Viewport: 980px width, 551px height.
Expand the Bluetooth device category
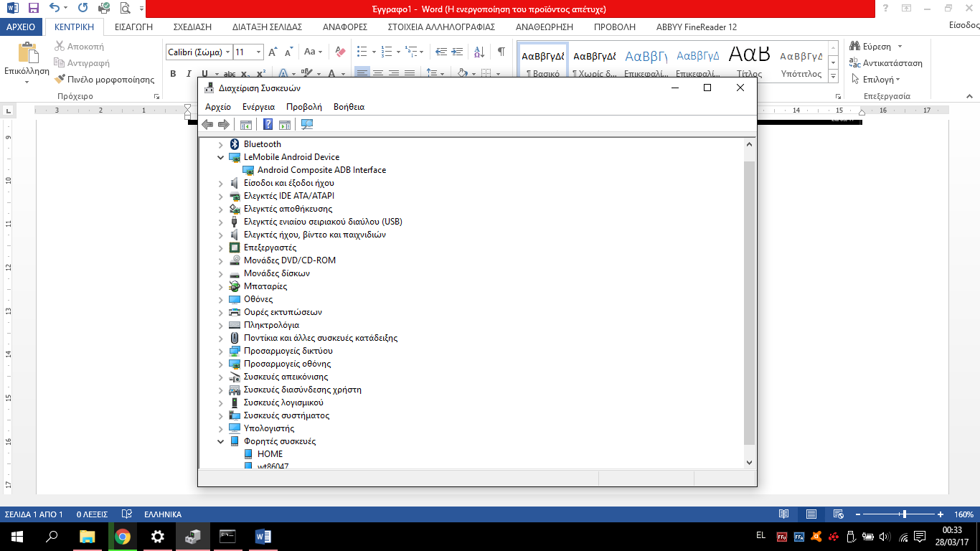click(x=221, y=144)
